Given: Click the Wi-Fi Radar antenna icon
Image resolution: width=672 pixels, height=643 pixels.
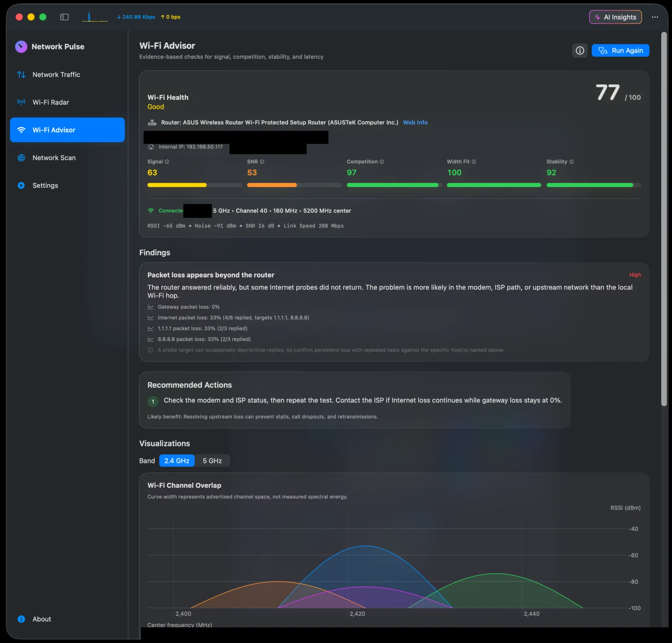Looking at the screenshot, I should (x=21, y=102).
